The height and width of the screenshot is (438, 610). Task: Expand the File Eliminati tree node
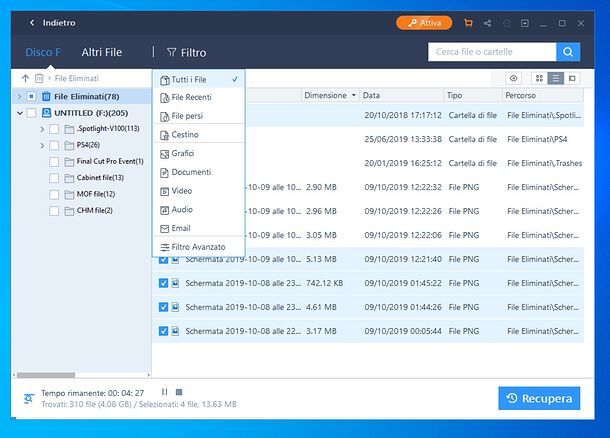point(19,96)
